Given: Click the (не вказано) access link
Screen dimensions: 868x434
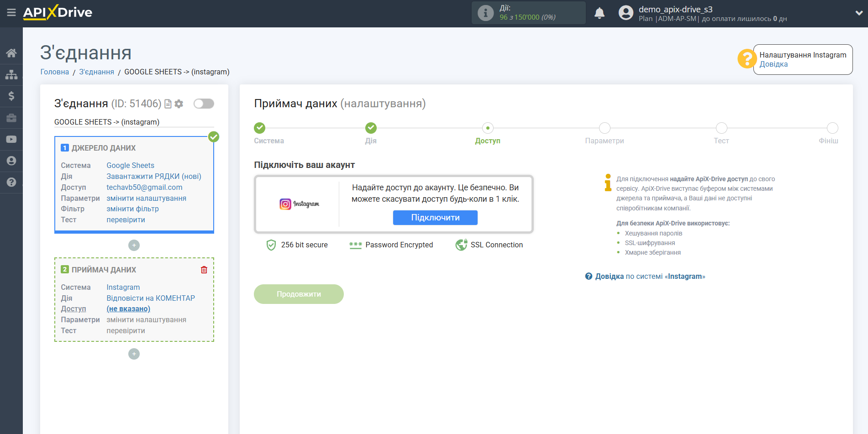Looking at the screenshot, I should (128, 309).
